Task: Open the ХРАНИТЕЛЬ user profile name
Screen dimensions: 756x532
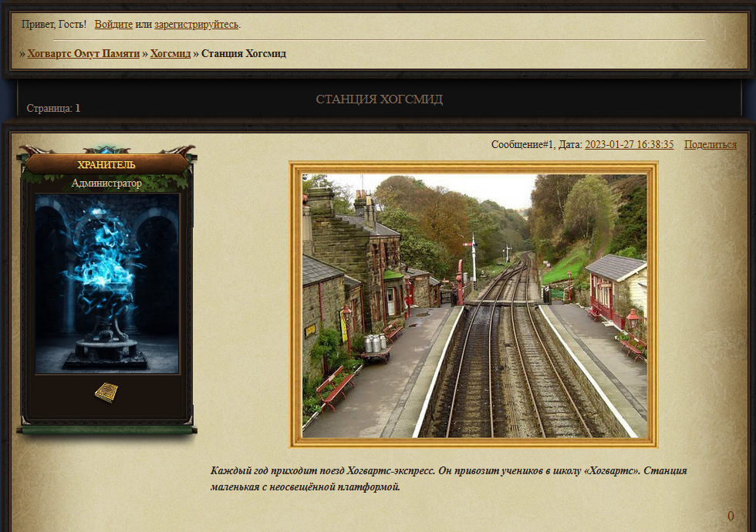Action: (x=106, y=165)
